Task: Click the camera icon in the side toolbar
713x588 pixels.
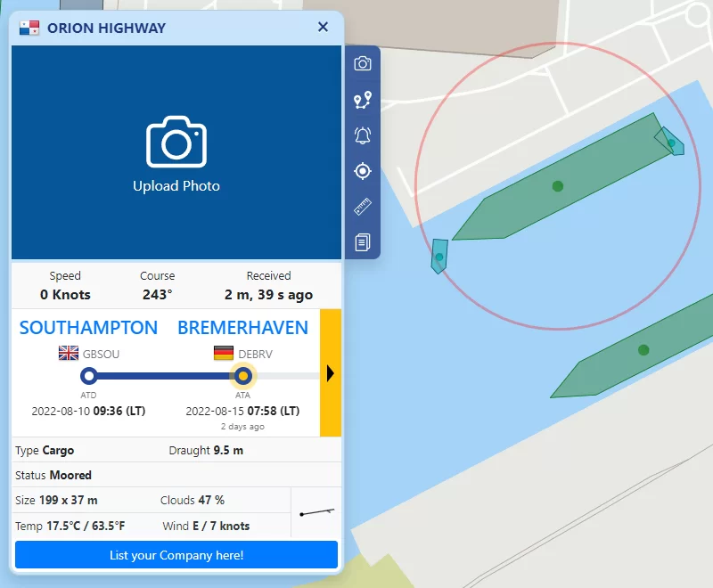Action: pyautogui.click(x=363, y=64)
